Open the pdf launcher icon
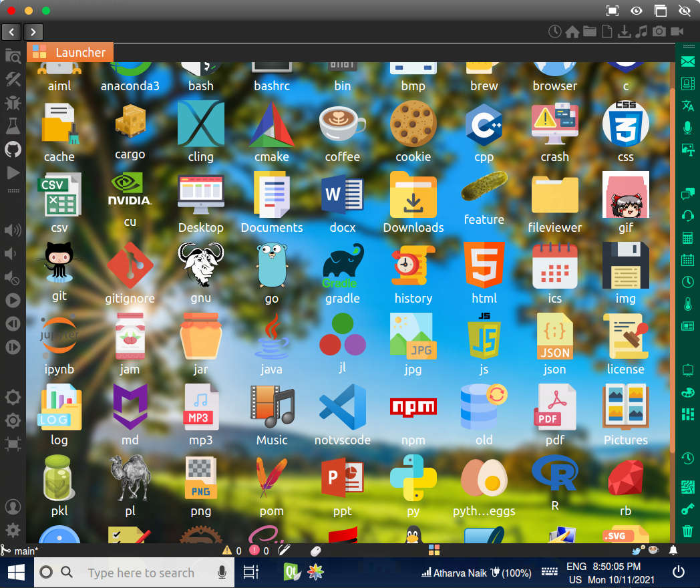 [555, 407]
